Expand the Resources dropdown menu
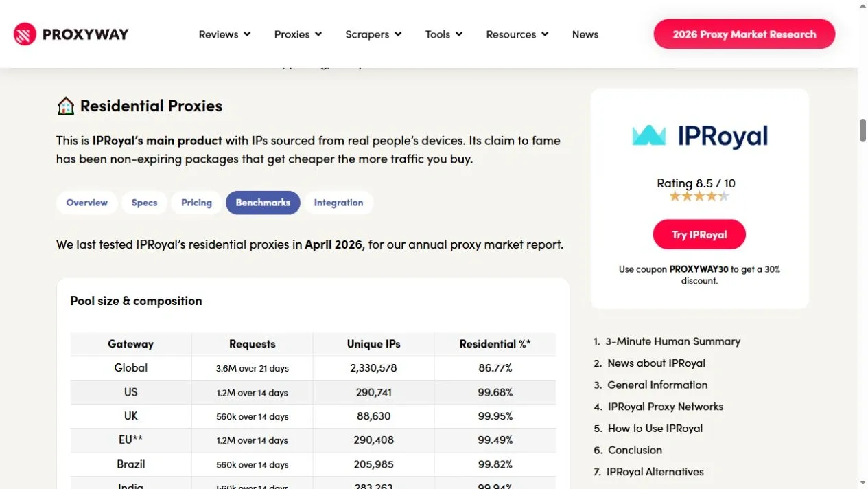Viewport: 868px width, 489px height. pyautogui.click(x=517, y=34)
